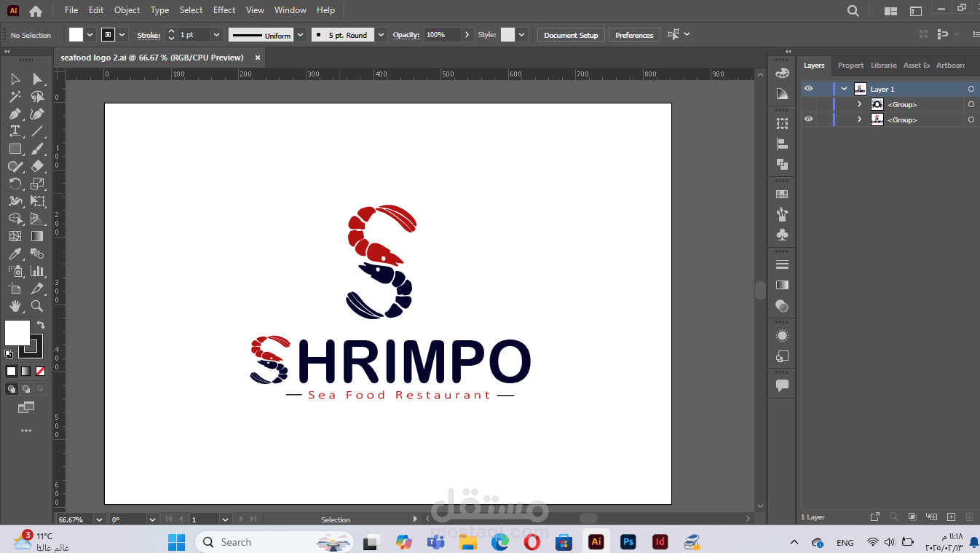The width and height of the screenshot is (980, 553).
Task: Open the Swatches panel icon
Action: [782, 195]
